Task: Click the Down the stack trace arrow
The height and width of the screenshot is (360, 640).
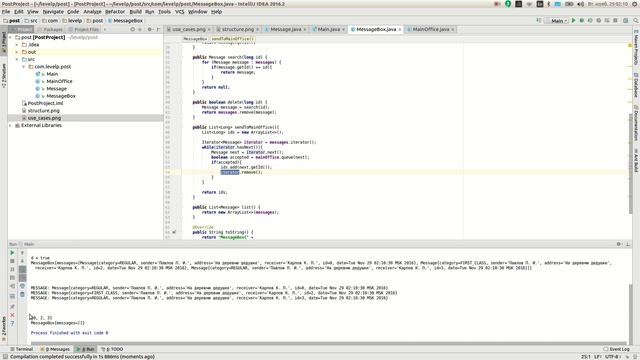Action: (x=22, y=261)
